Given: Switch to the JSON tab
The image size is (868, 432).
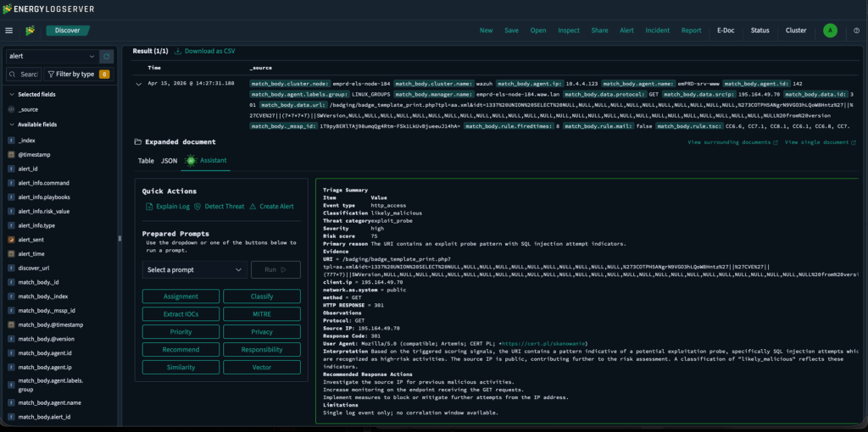Looking at the screenshot, I should [170, 160].
